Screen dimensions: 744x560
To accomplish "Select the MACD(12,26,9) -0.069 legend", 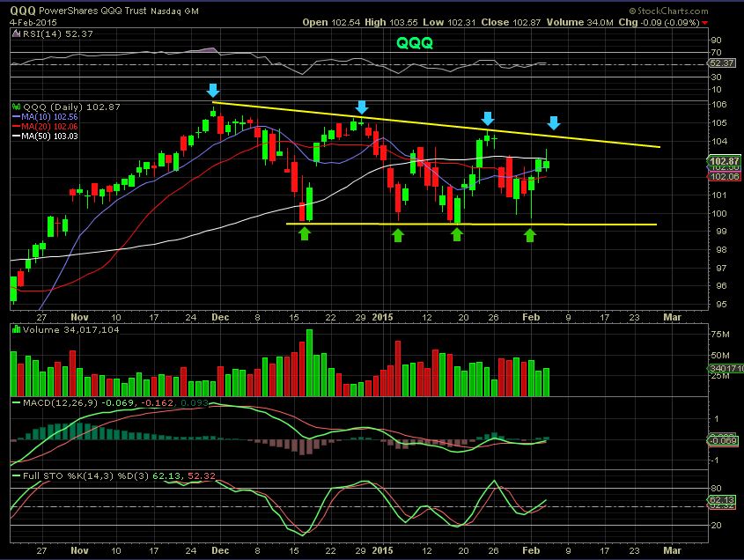I will coord(78,402).
